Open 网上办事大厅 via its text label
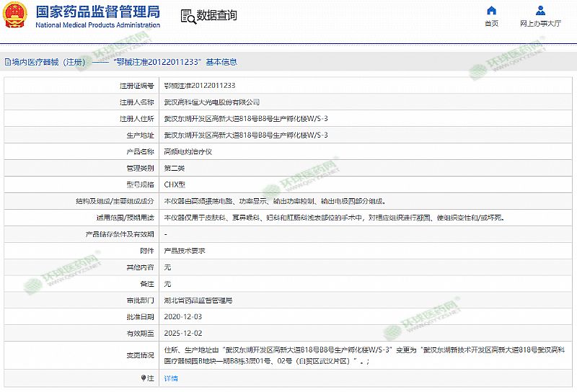The width and height of the screenshot is (577, 392). pos(540,24)
